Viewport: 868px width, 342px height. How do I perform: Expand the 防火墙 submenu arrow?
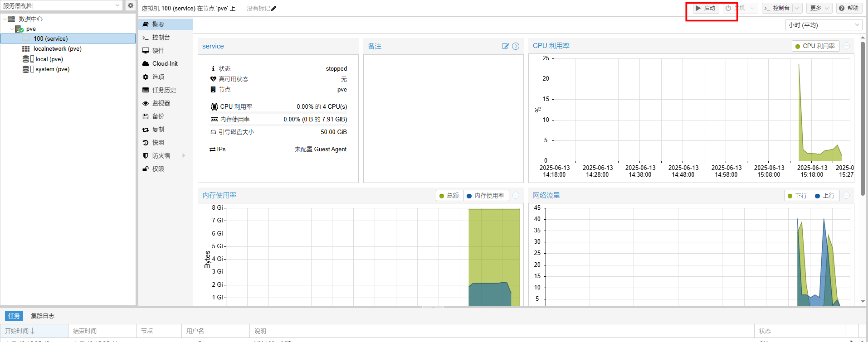tap(184, 155)
